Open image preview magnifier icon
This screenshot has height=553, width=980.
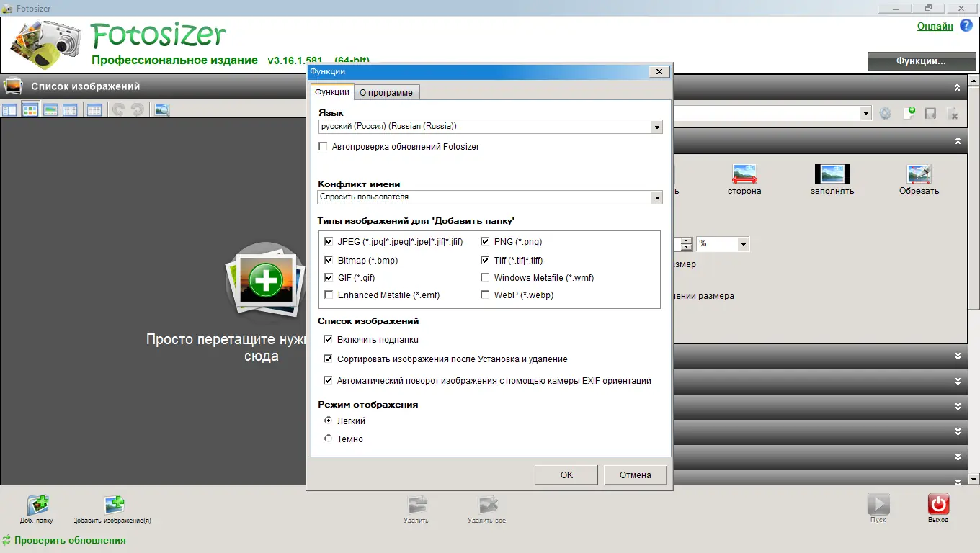(162, 110)
